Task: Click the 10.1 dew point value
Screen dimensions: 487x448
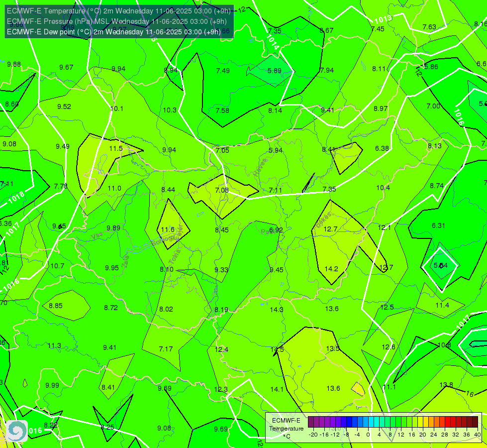Action: [117, 109]
